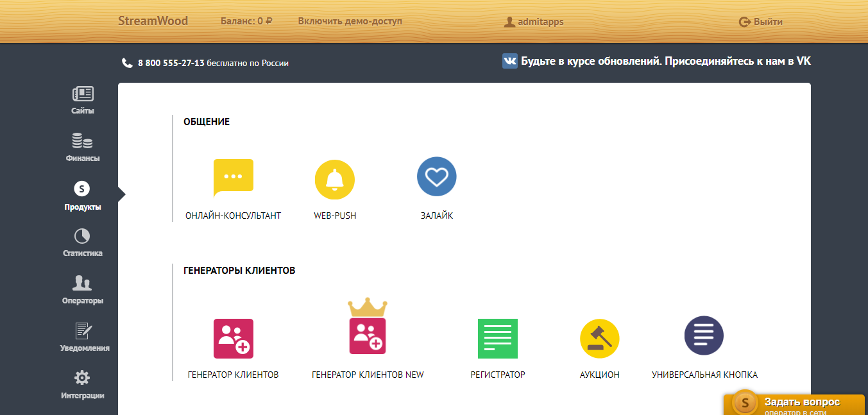This screenshot has height=415, width=868.
Task: Click the Аукцион gavel icon
Action: 600,339
